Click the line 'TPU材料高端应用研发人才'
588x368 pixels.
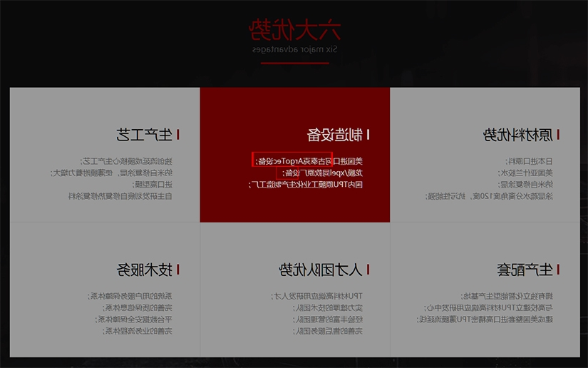click(317, 297)
